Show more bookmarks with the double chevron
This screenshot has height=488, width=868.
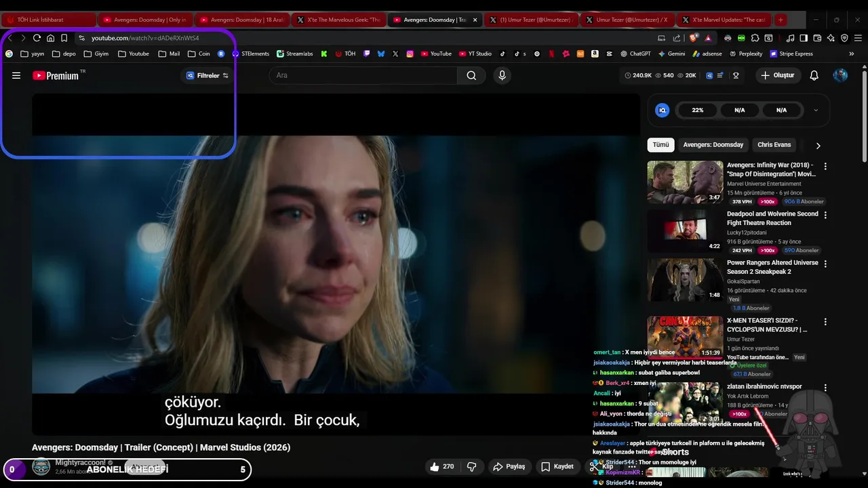852,54
